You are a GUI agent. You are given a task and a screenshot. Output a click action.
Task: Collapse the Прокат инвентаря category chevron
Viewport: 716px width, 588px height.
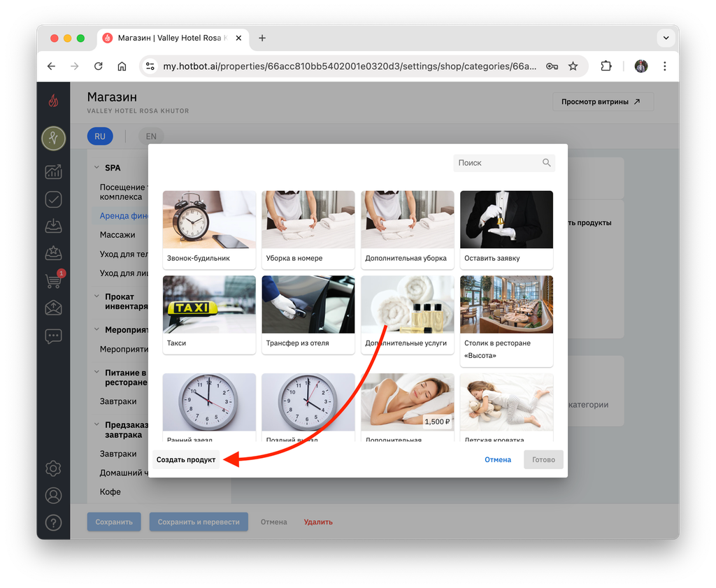[96, 296]
